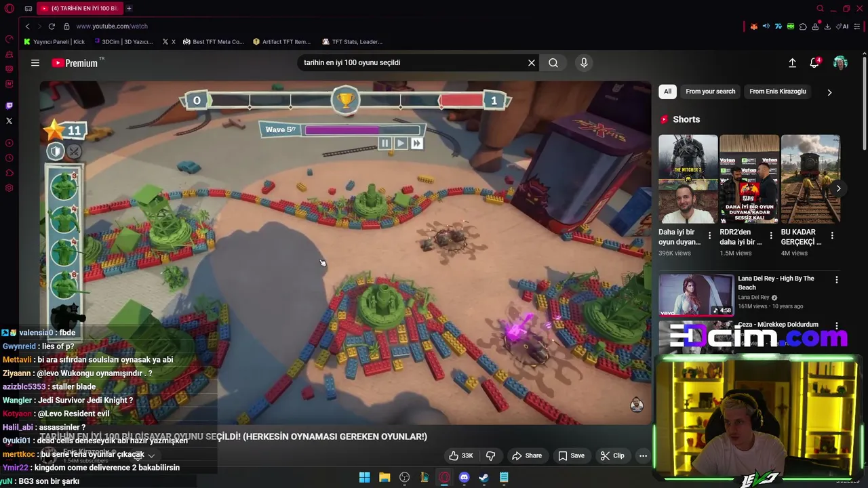Open File Explorer from taskbar
This screenshot has width=868, height=488.
pyautogui.click(x=384, y=477)
